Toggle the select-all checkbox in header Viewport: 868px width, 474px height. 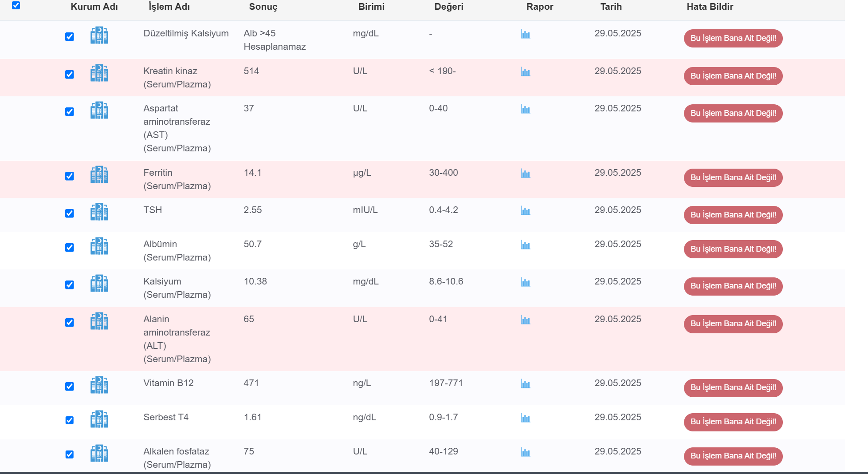(x=16, y=5)
